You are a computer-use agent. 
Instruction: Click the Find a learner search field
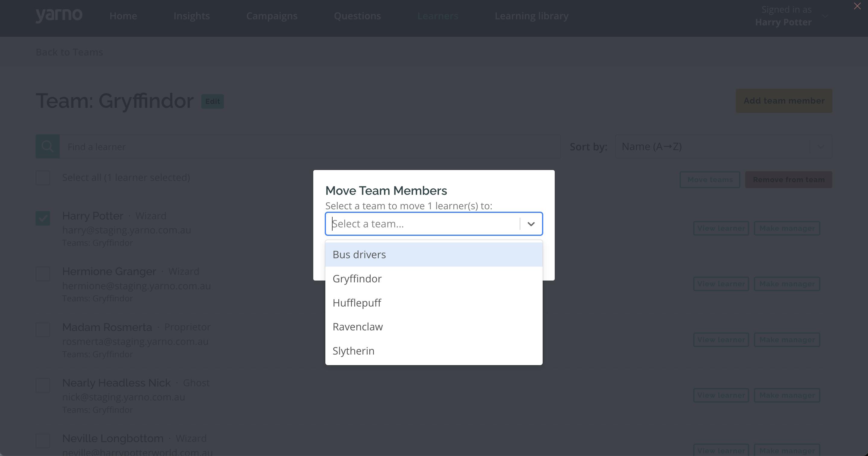[310, 146]
